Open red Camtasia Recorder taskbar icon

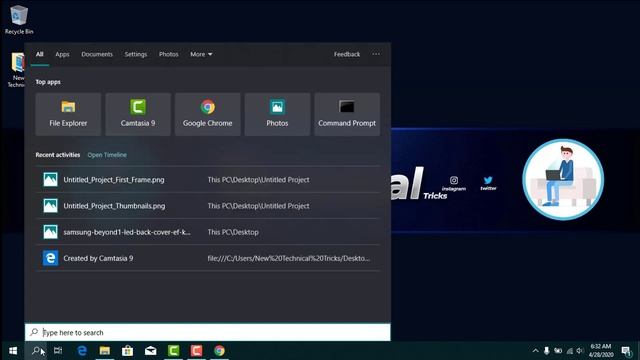[x=196, y=351]
